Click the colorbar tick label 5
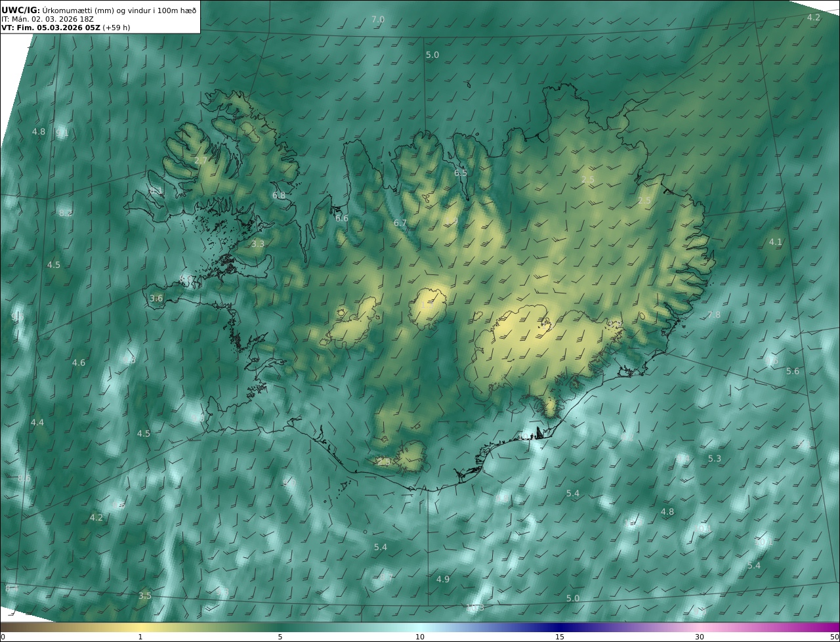This screenshot has width=840, height=642. tap(280, 637)
